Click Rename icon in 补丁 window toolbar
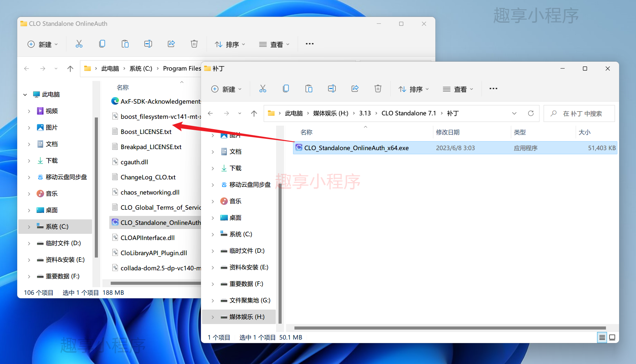 (332, 89)
